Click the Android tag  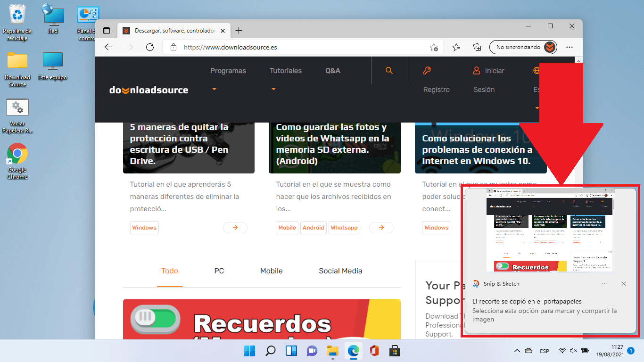(x=314, y=228)
